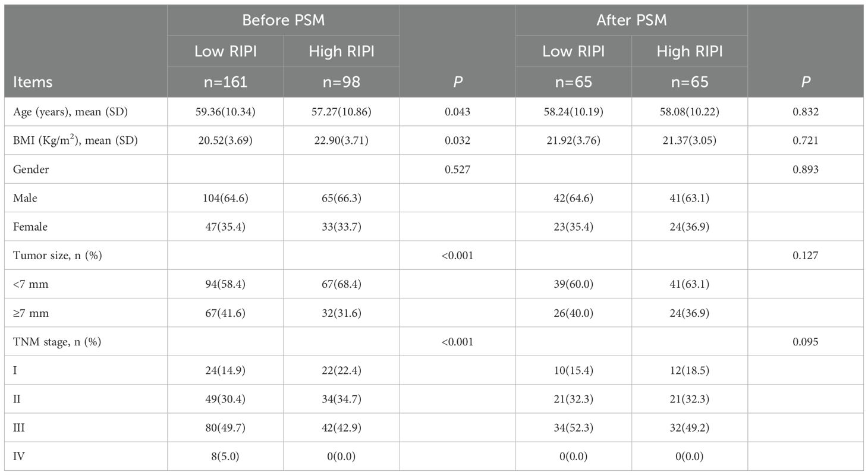Select the 'Gender' row label
The height and width of the screenshot is (475, 868).
(31, 169)
